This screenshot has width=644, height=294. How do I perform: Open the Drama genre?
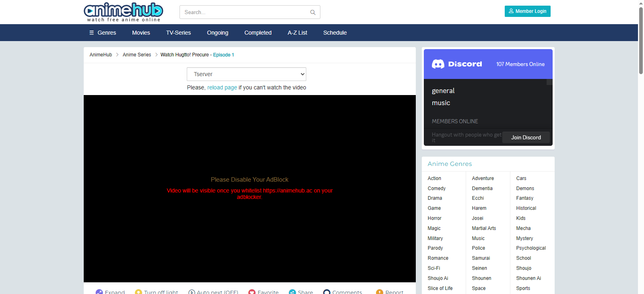coord(435,198)
